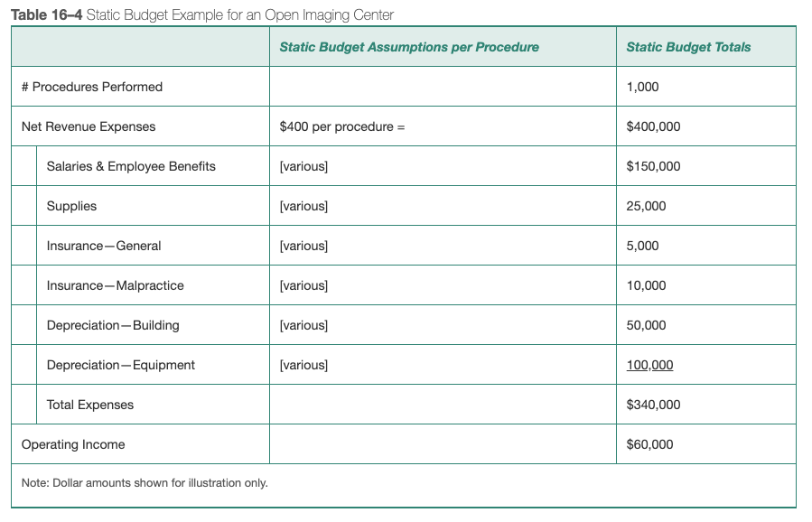This screenshot has height=522, width=812.
Task: Select the 10,000 malpractice insurance amount
Action: click(647, 285)
